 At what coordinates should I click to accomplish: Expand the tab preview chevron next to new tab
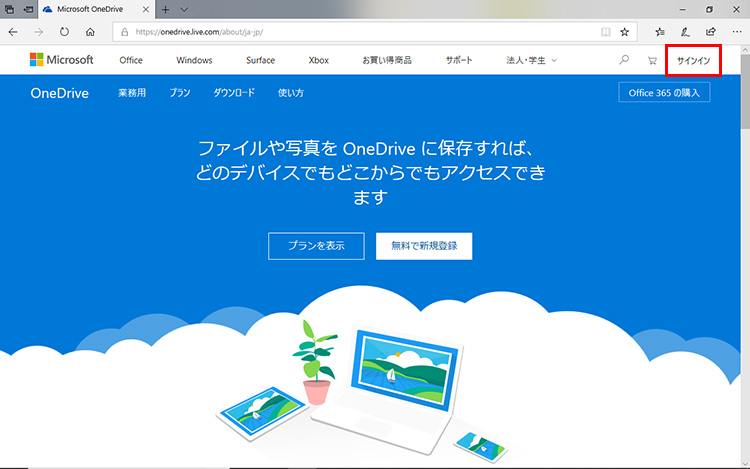(x=184, y=9)
